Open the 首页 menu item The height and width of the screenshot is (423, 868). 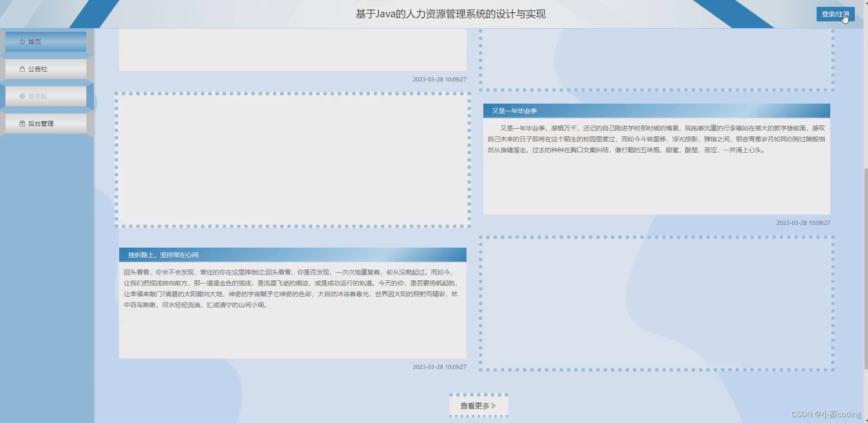coord(46,42)
